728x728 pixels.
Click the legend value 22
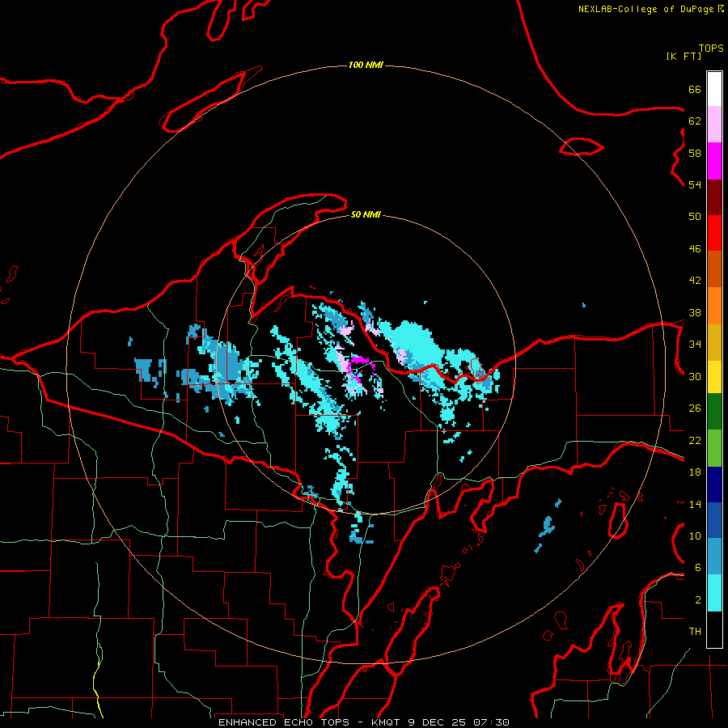click(695, 440)
